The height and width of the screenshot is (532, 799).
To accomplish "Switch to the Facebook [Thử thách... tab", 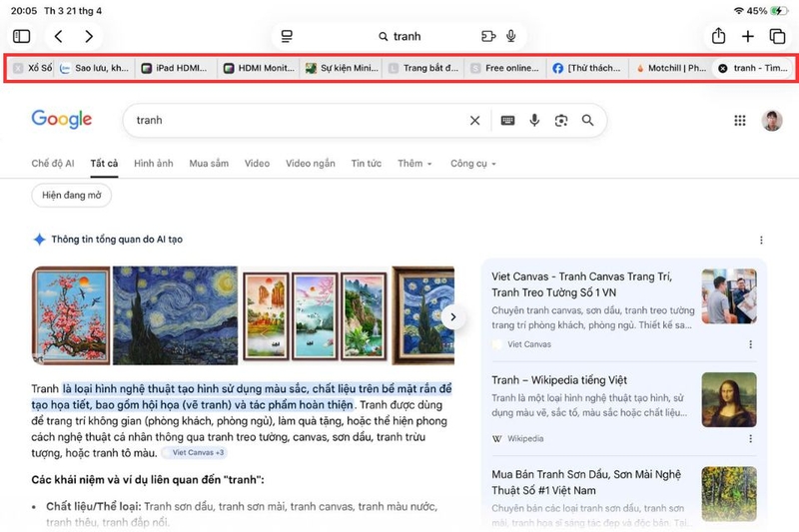I will pyautogui.click(x=587, y=68).
